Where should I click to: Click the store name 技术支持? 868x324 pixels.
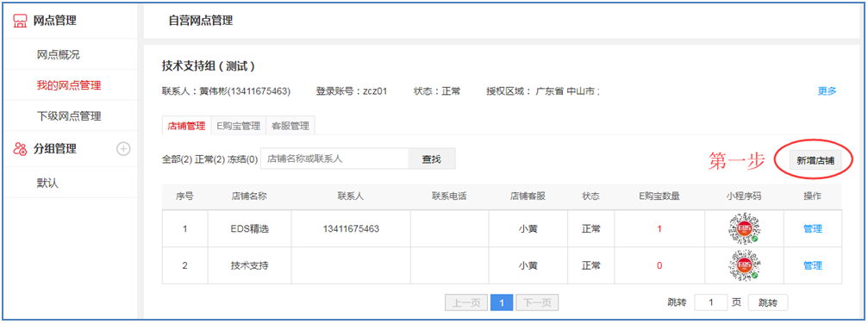(250, 265)
